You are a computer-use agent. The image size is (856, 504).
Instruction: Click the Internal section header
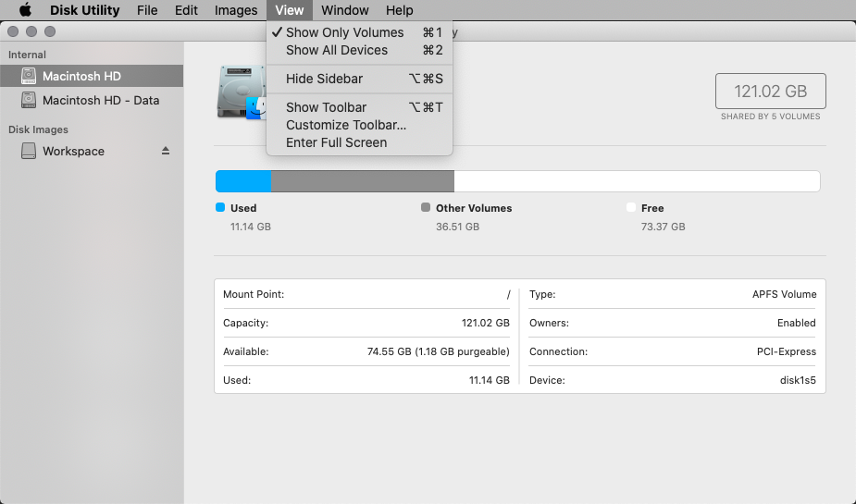27,55
